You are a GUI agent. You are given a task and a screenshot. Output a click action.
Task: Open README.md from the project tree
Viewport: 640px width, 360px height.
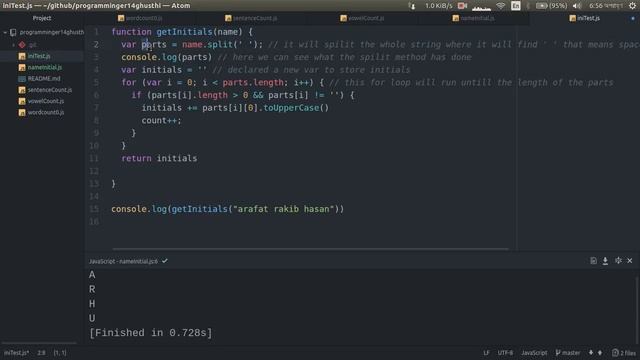point(44,78)
